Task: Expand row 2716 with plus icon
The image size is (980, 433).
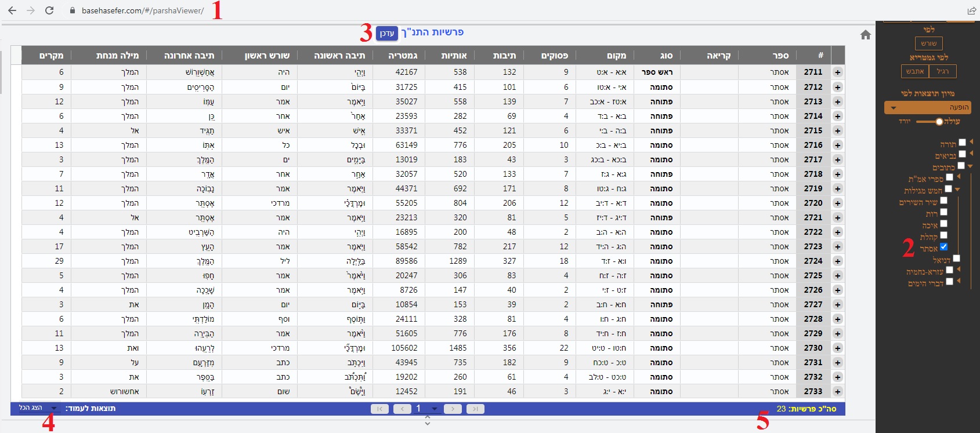Action: [837, 145]
